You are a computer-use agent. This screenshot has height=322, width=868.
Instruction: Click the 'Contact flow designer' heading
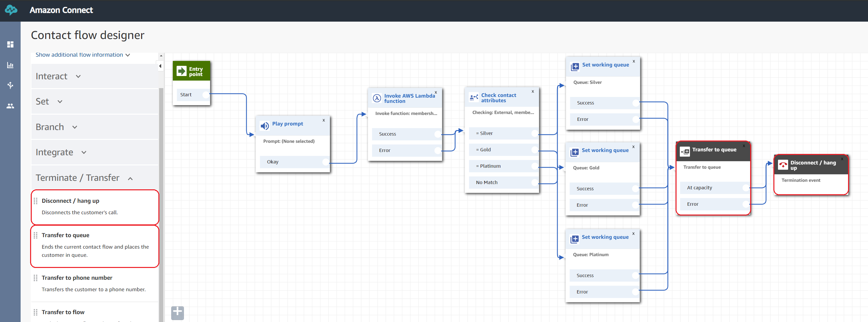click(x=88, y=35)
